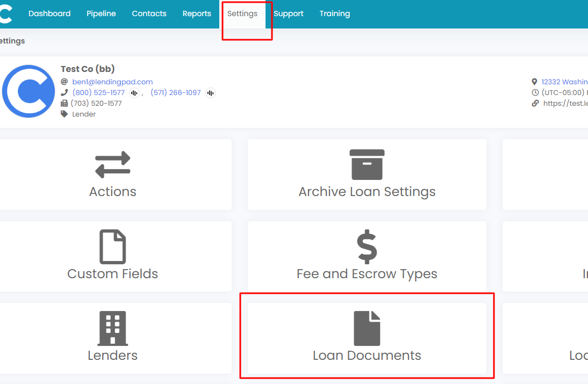Viewport: 588px width, 384px height.
Task: Open the Actions settings tile icon
Action: coord(113,165)
